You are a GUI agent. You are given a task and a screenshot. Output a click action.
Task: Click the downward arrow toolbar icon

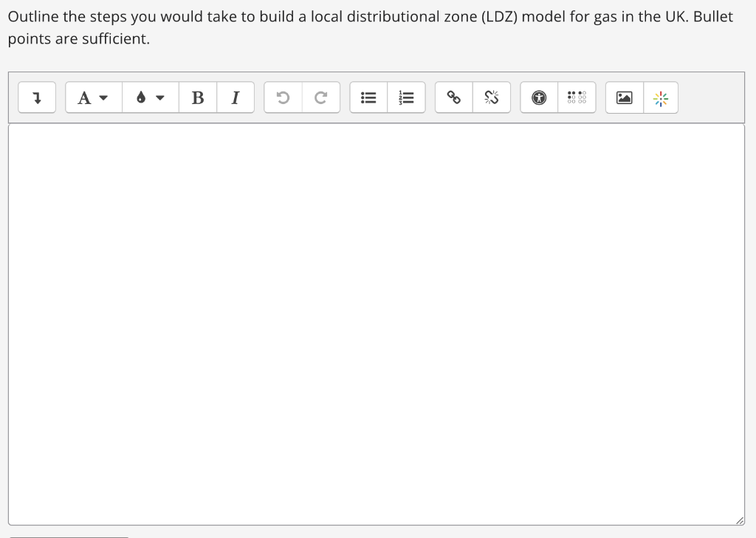coord(37,97)
